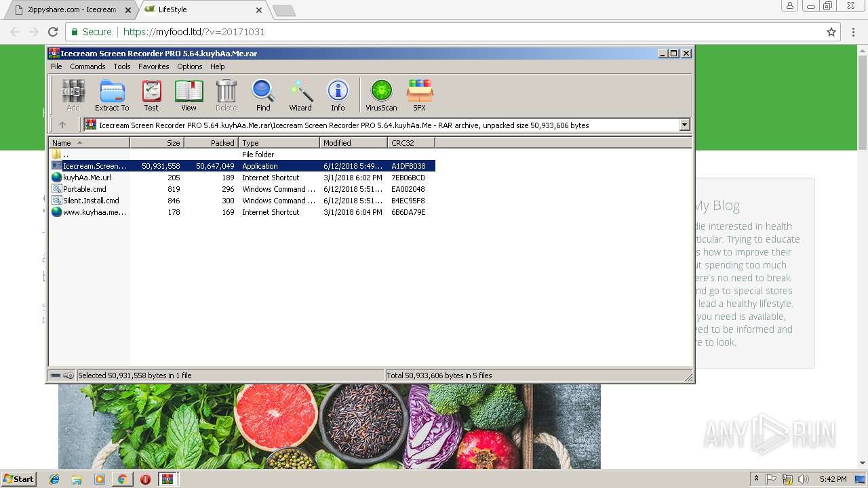This screenshot has width=868, height=488.
Task: Show archive Info
Action: click(338, 95)
